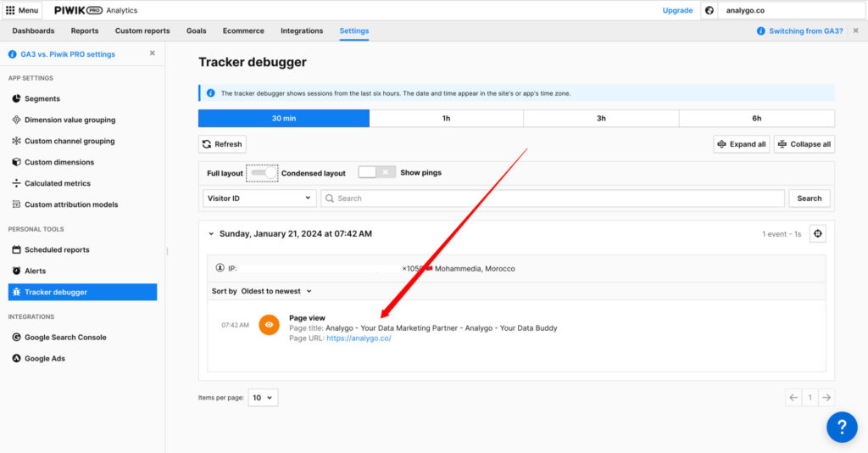Click the orange page view eye icon
The image size is (868, 453).
[x=269, y=325]
